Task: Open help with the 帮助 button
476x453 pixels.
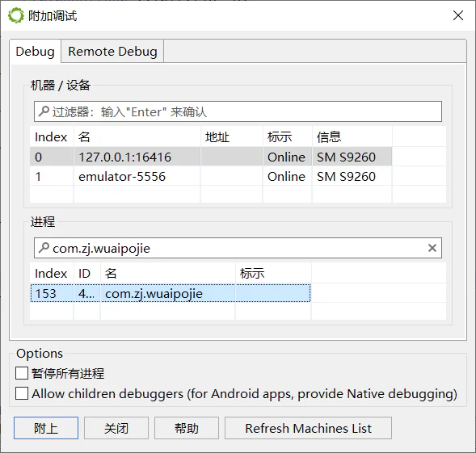Action: tap(187, 428)
